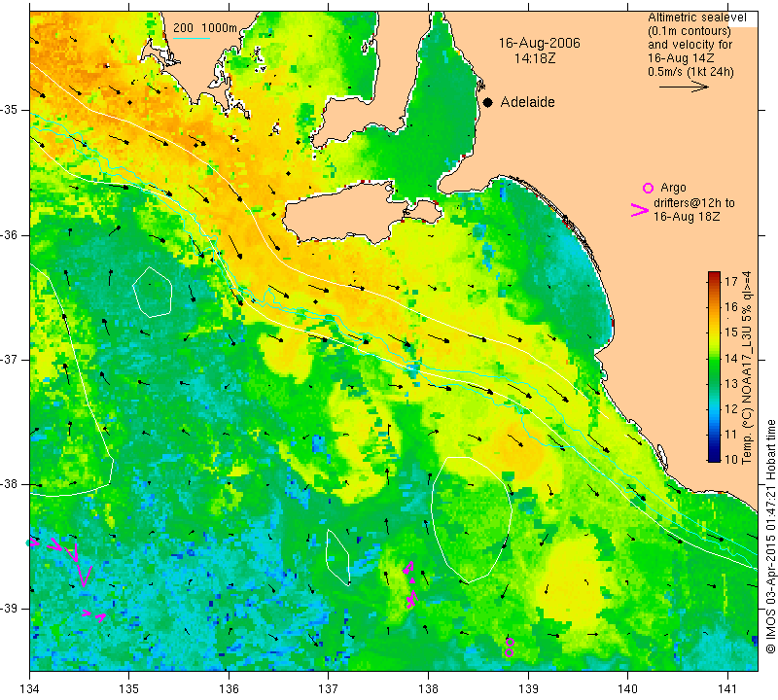Click the cyan isobath legend line sample
Screen dimensions: 778x700
[x=192, y=38]
